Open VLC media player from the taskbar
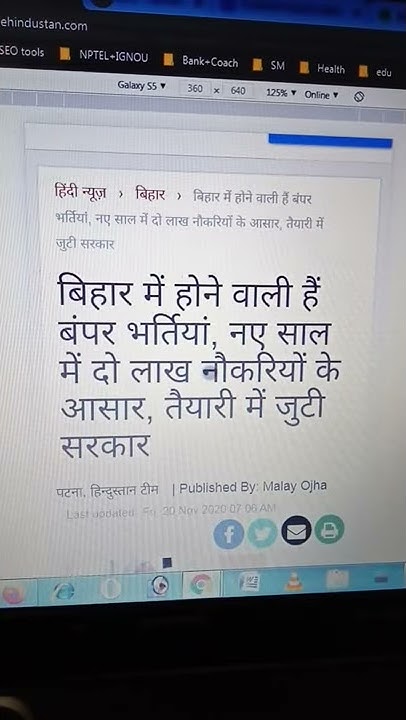 click(x=293, y=581)
